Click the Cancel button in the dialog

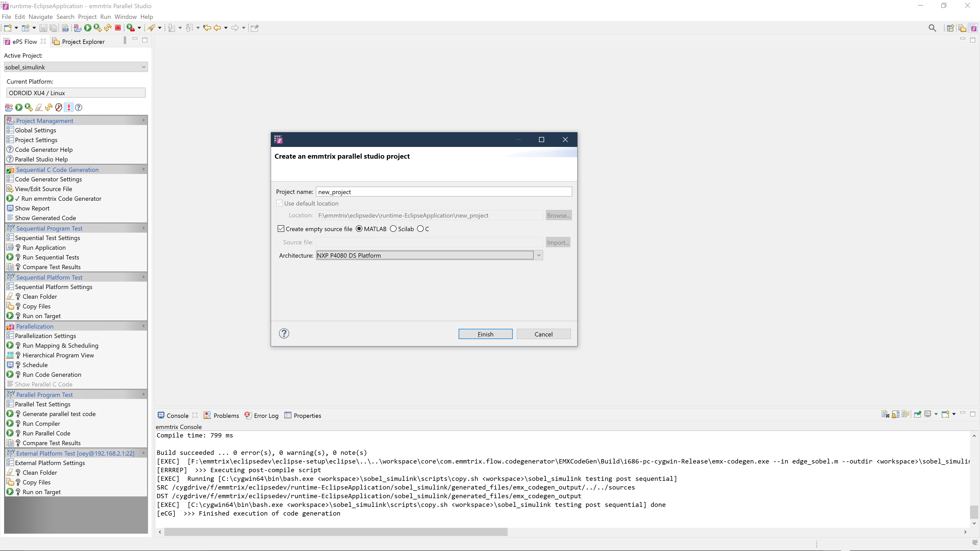pos(543,334)
